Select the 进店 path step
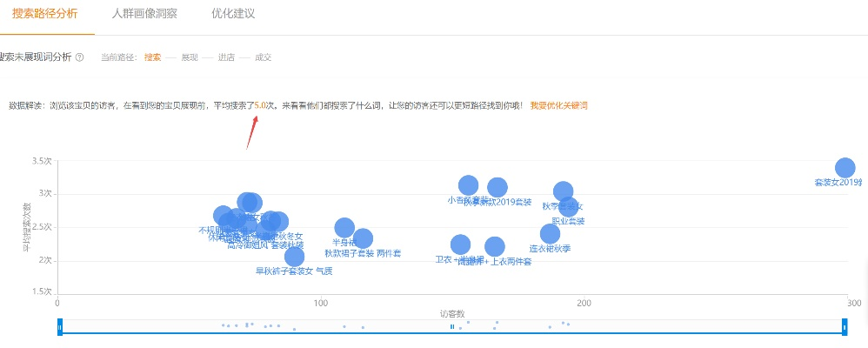 tap(226, 57)
